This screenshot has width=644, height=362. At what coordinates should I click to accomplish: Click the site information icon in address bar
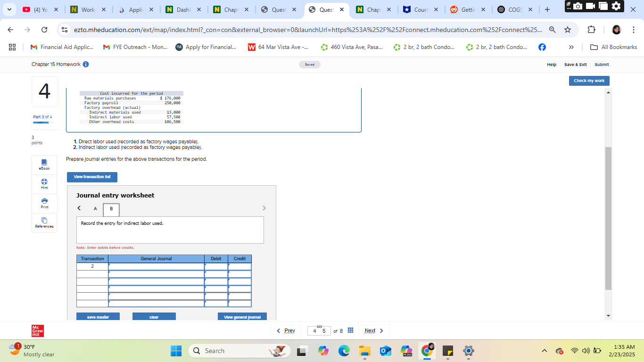[65, 30]
